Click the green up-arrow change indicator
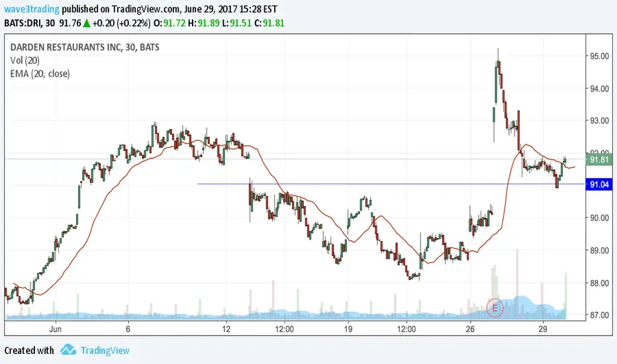 [86, 24]
